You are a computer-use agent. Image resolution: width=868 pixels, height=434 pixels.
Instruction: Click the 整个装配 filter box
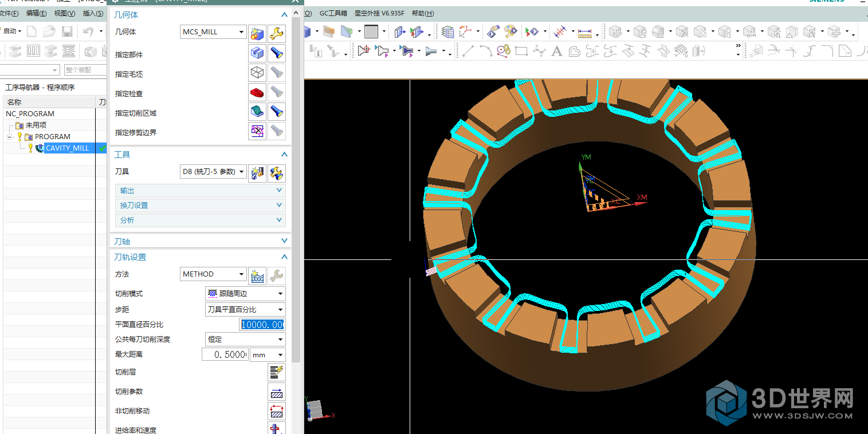[85, 70]
